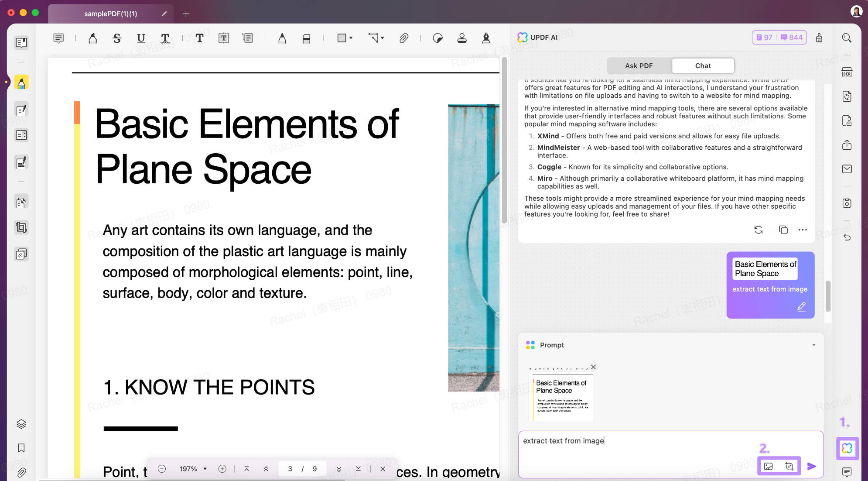The height and width of the screenshot is (481, 868).
Task: Send the chat message
Action: coord(812,467)
